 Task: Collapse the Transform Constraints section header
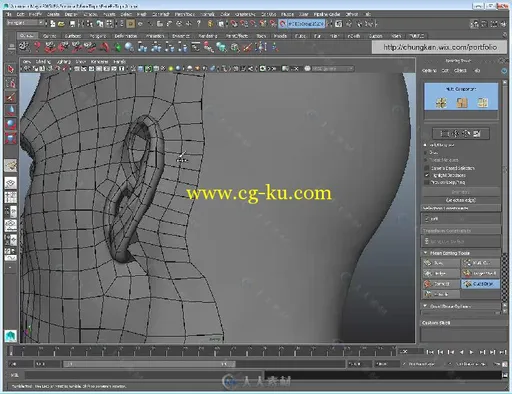tap(461, 231)
